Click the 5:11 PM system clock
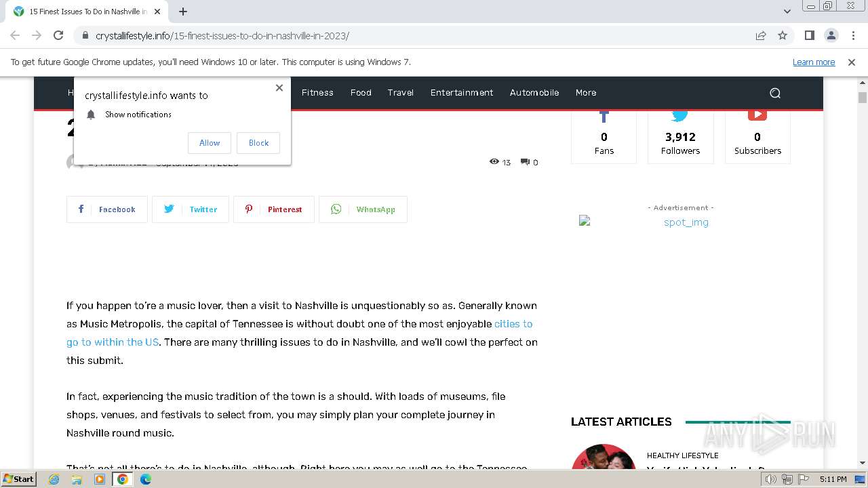868x488 pixels. (833, 479)
